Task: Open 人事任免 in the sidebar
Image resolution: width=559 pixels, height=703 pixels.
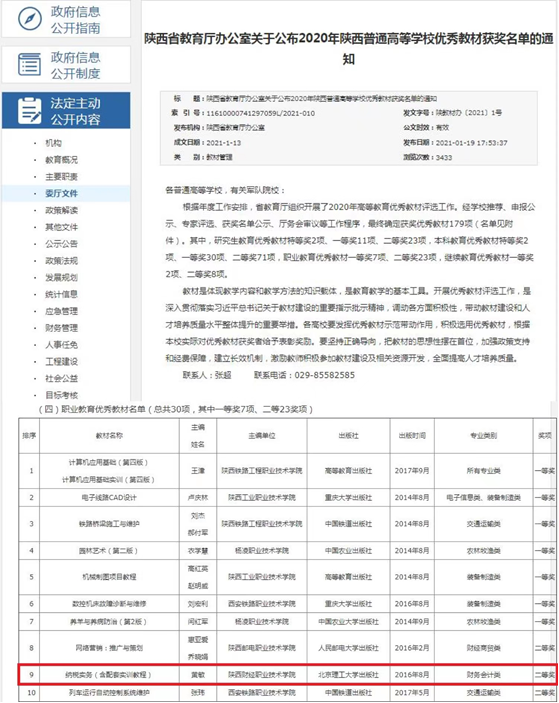Action: (x=61, y=345)
